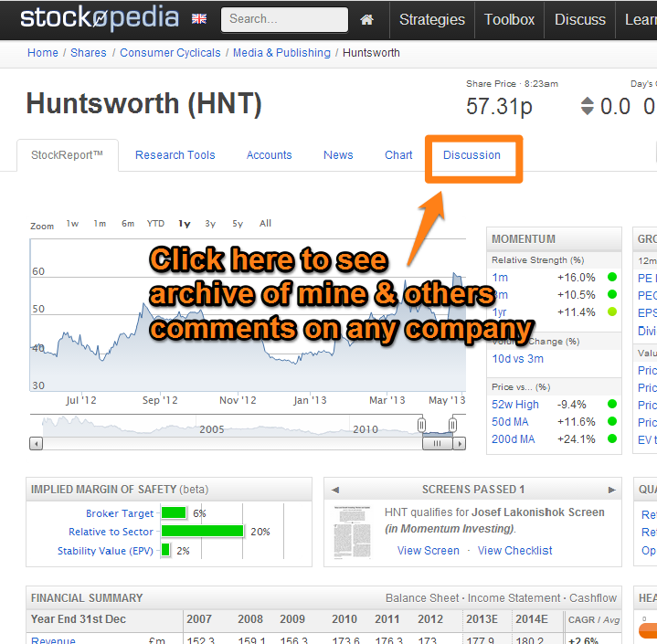Click the green dot beside 1m +16.0%
657x644 pixels.
[x=612, y=277]
